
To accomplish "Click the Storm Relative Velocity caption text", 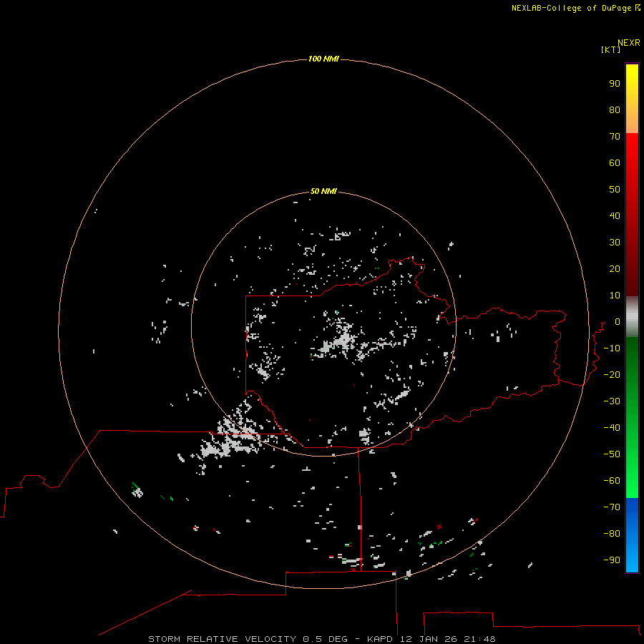I will 222,639.
